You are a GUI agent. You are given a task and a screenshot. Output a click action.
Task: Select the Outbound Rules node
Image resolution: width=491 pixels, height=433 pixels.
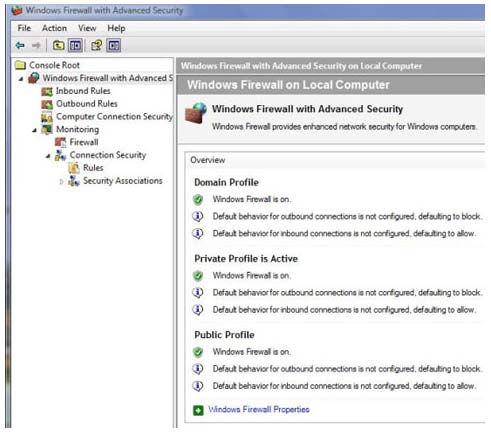click(x=87, y=104)
